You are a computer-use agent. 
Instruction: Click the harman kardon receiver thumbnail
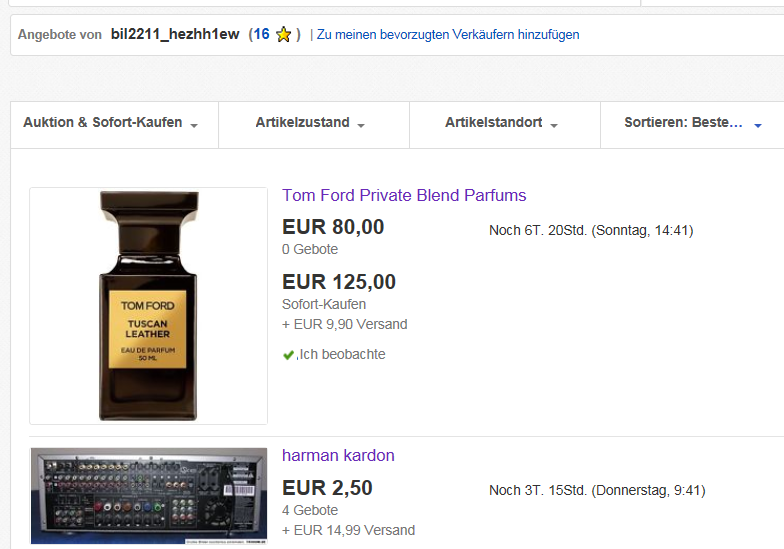[x=149, y=496]
